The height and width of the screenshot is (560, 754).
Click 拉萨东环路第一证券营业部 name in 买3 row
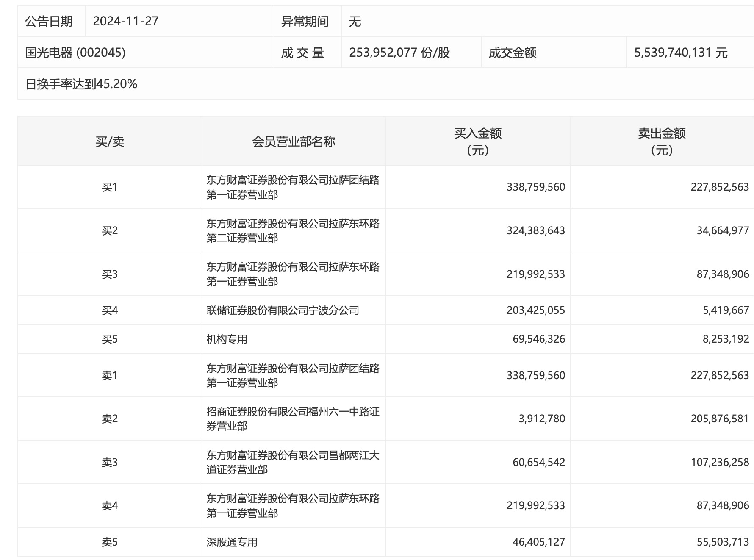point(293,274)
